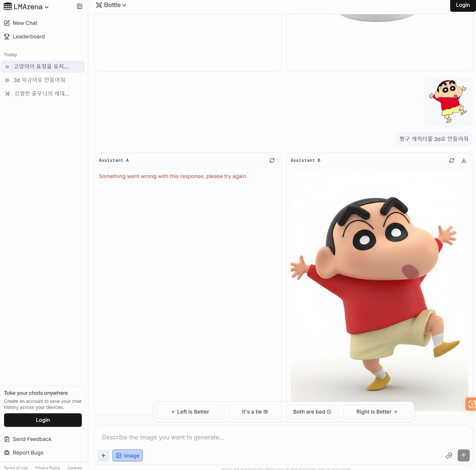The width and height of the screenshot is (476, 470).
Task: Open Privacy Policy link
Action: click(47, 468)
